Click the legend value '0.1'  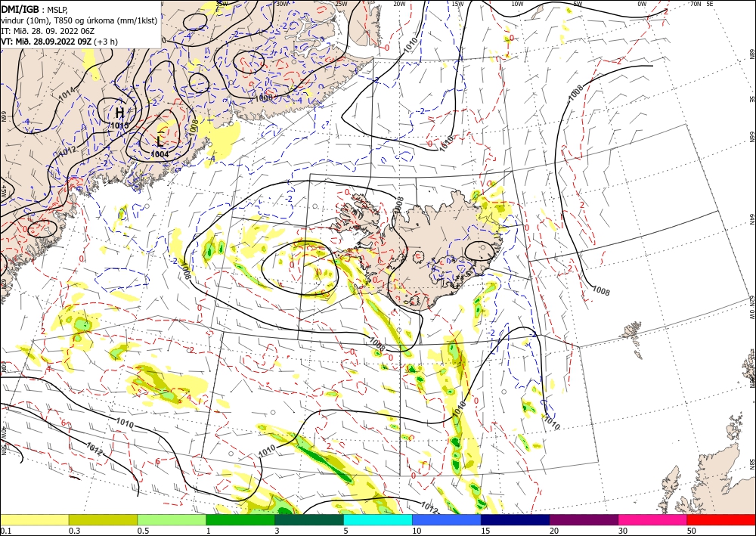pos(5,530)
